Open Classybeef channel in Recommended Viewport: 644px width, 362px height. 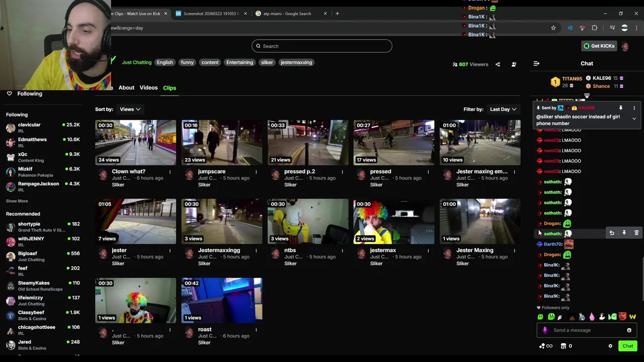43,315
